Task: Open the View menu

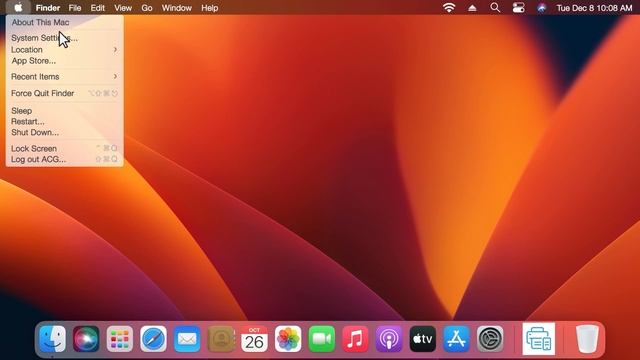Action: click(x=123, y=8)
